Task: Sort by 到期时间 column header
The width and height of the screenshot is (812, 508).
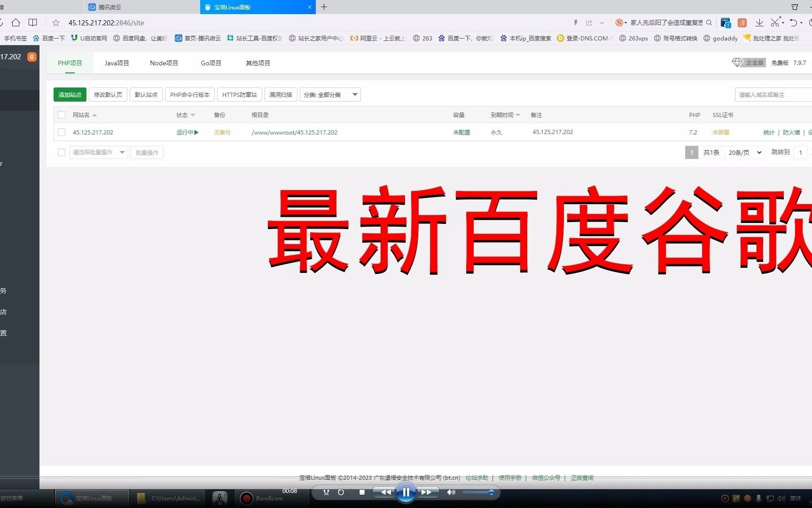Action: [x=506, y=115]
